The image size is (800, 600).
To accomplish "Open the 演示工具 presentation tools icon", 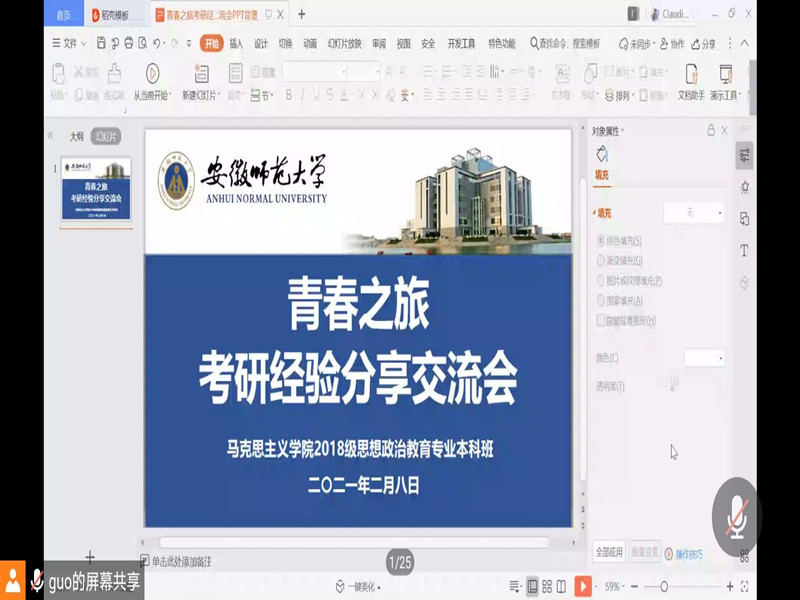I will (725, 73).
